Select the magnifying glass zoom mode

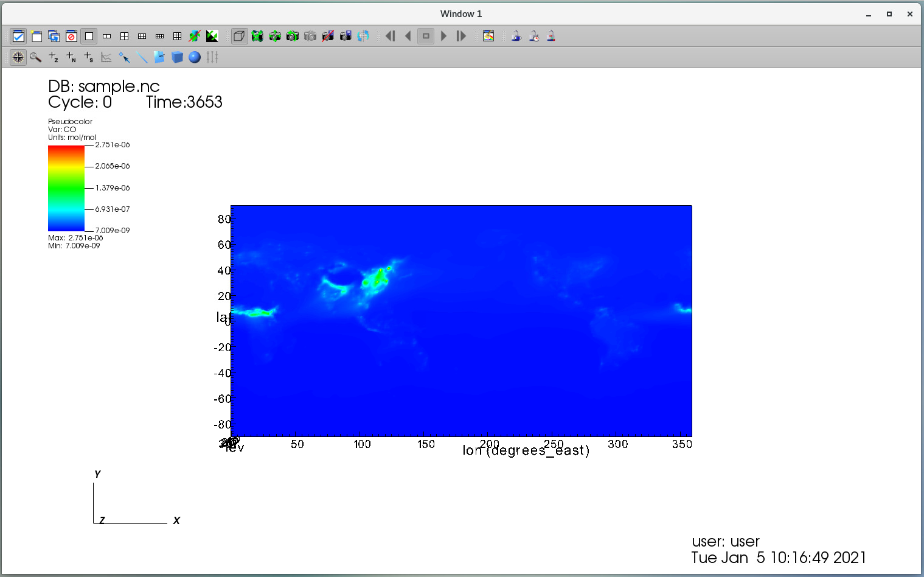36,57
